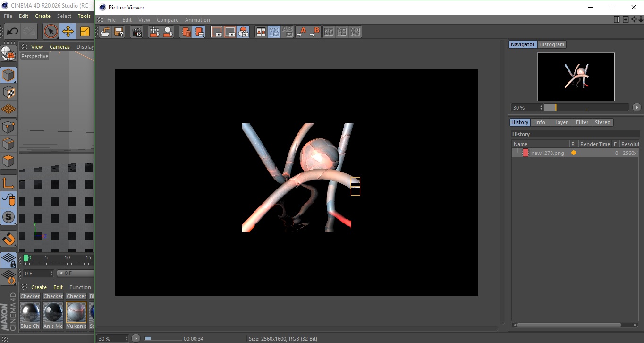Open bottom-left 30 % zoom dropdown
Image resolution: width=644 pixels, height=343 pixels.
pyautogui.click(x=113, y=338)
